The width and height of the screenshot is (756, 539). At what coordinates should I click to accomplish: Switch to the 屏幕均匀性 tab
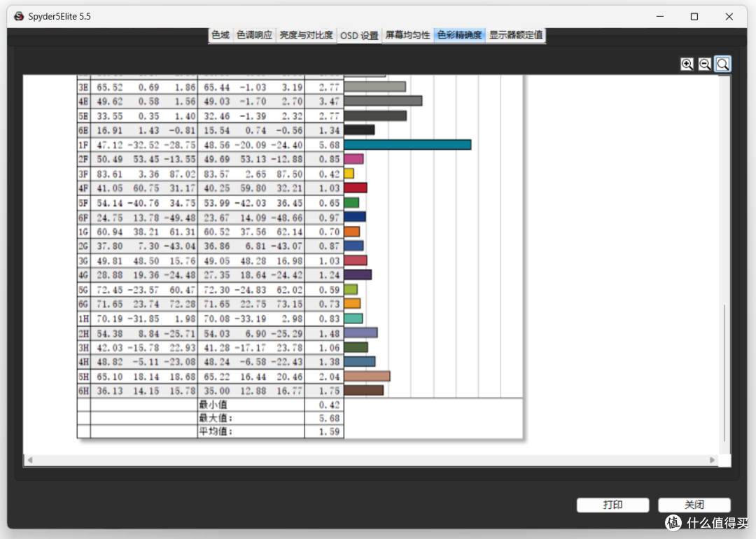point(407,35)
